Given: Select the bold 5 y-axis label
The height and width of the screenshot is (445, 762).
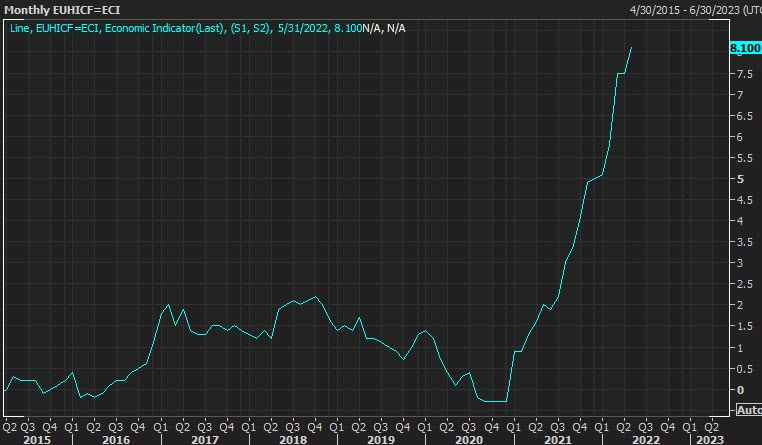Looking at the screenshot, I should click(740, 179).
